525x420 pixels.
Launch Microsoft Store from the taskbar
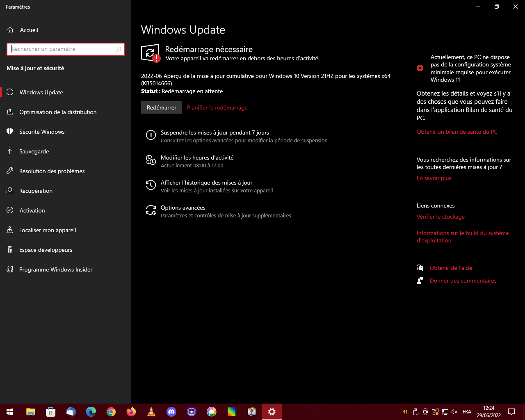50,412
